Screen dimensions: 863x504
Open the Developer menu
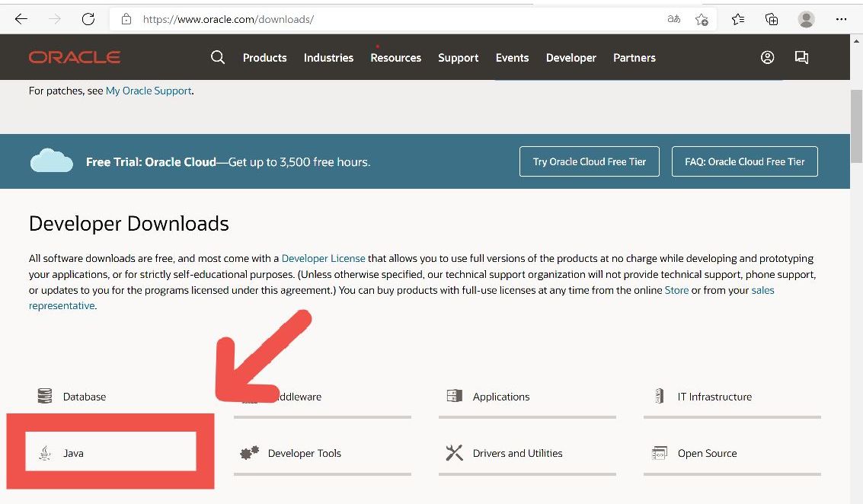point(571,58)
